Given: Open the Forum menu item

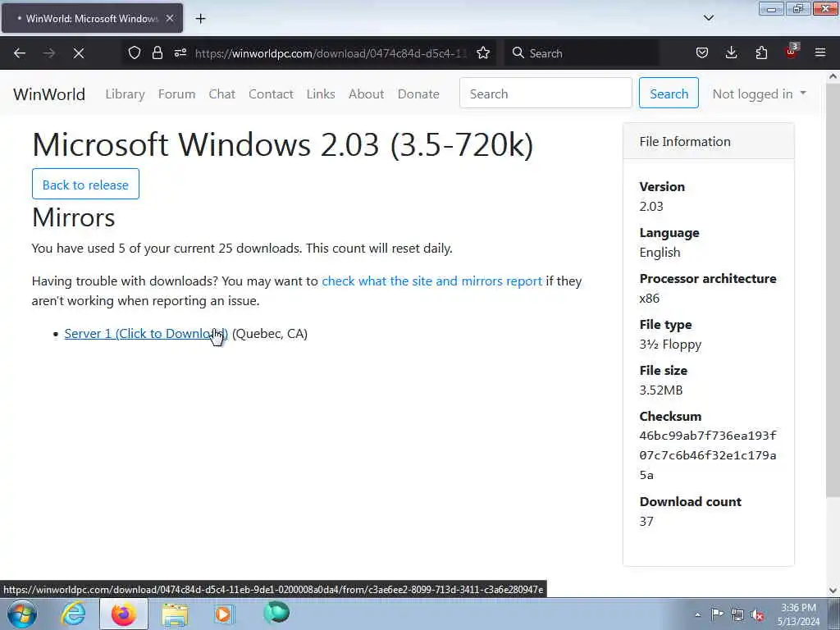Looking at the screenshot, I should (177, 94).
